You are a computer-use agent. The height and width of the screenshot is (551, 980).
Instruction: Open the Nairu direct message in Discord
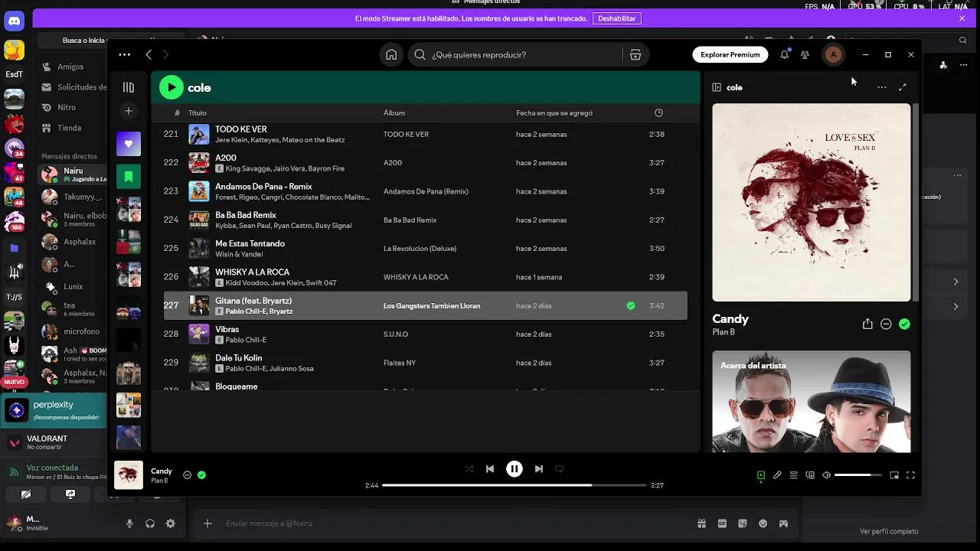click(x=73, y=174)
